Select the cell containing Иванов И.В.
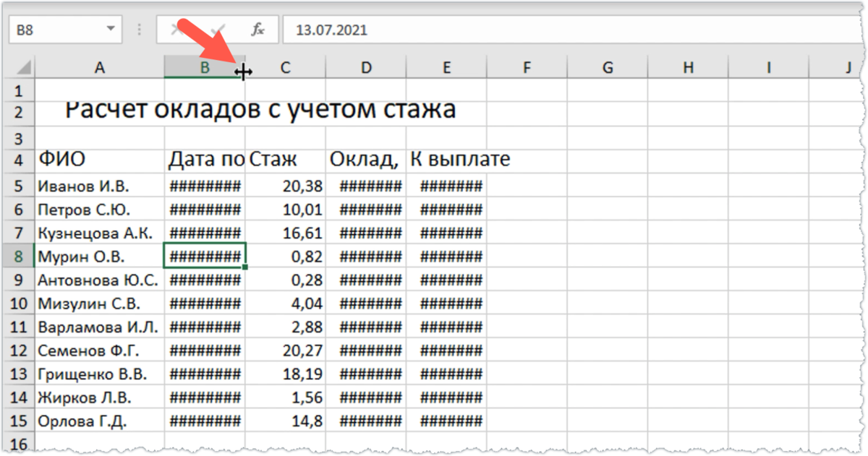This screenshot has width=868, height=456. [101, 186]
